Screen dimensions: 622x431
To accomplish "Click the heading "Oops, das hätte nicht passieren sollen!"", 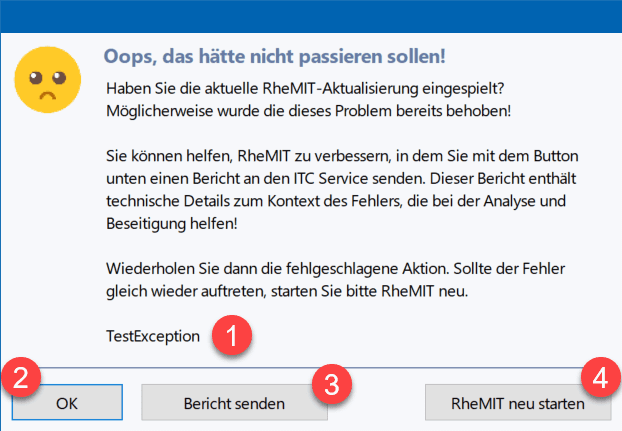I will [275, 53].
